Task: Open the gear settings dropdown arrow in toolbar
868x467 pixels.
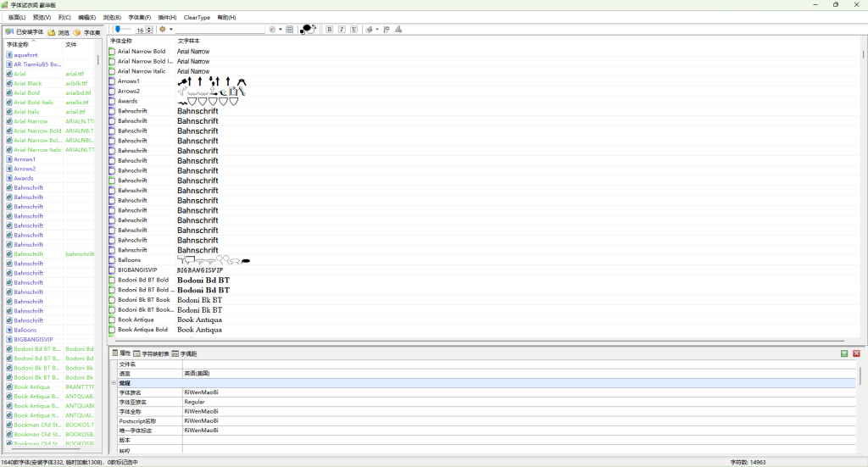Action: 170,29
